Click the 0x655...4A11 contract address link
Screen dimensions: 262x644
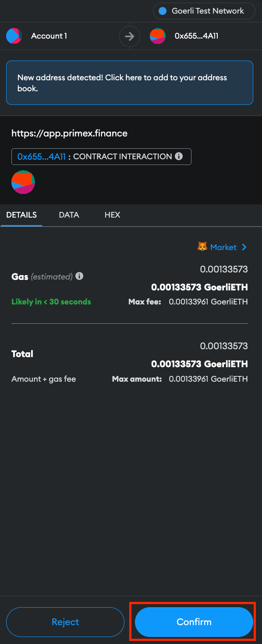pyautogui.click(x=41, y=156)
